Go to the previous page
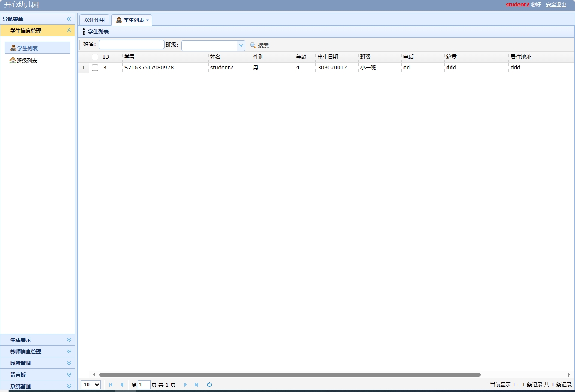This screenshot has width=575, height=392. pos(122,385)
